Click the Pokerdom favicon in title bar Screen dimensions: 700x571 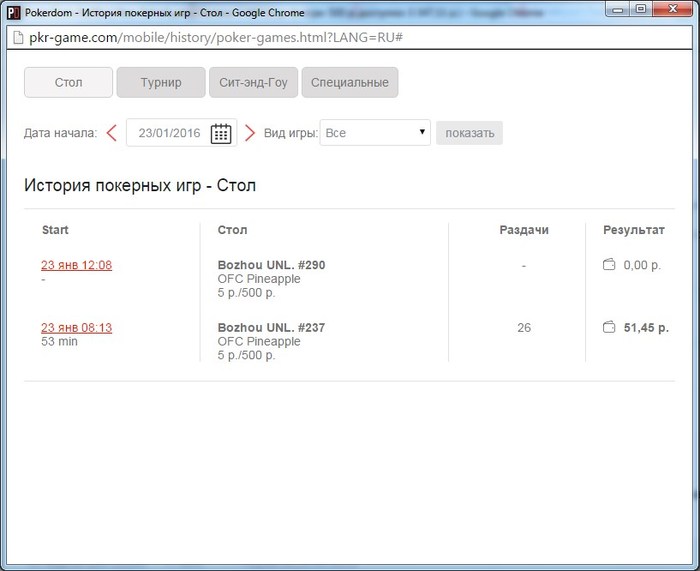[13, 13]
